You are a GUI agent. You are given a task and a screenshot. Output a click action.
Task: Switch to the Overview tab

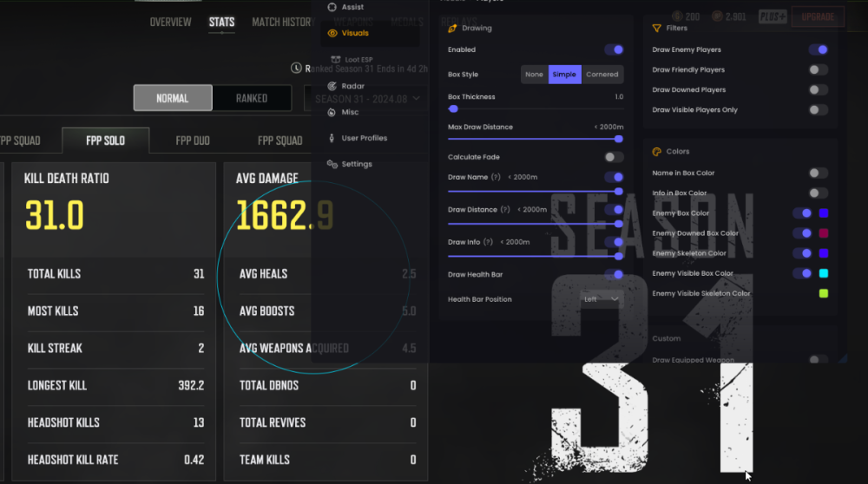click(170, 22)
